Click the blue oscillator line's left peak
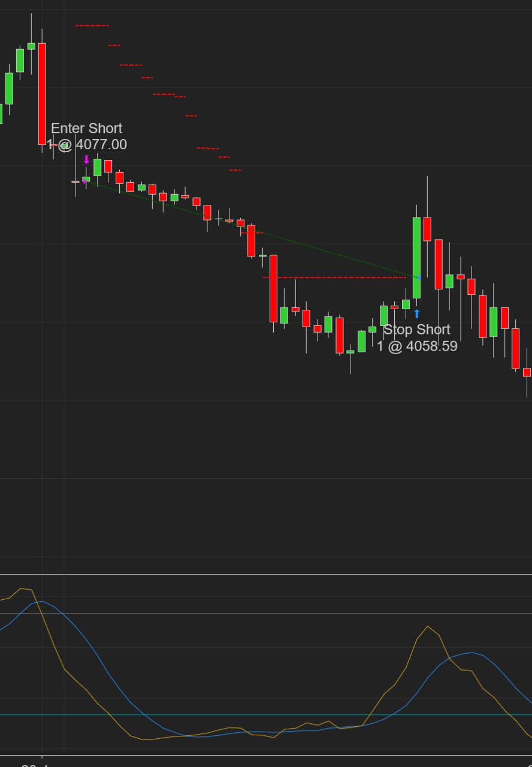The width and height of the screenshot is (532, 767). [42, 601]
